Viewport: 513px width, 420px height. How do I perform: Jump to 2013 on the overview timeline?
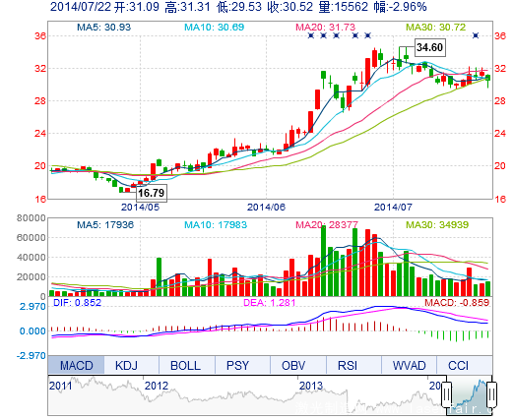311,386
